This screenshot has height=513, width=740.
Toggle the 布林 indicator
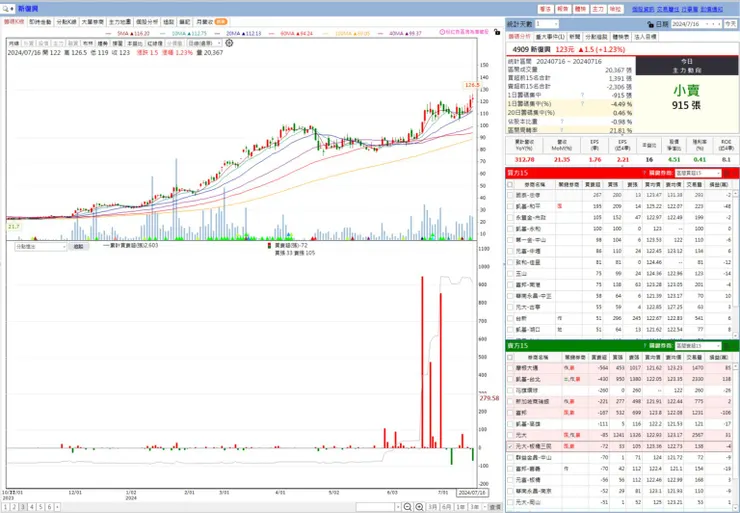(x=88, y=43)
